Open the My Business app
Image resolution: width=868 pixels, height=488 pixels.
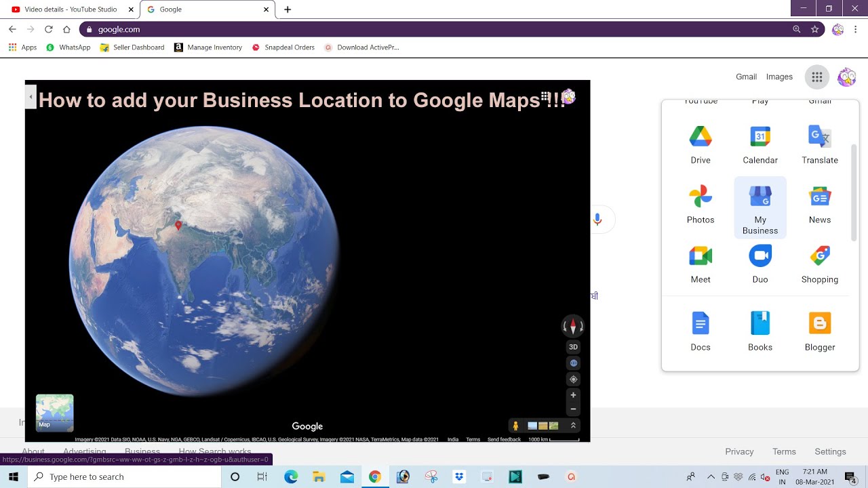click(x=760, y=208)
